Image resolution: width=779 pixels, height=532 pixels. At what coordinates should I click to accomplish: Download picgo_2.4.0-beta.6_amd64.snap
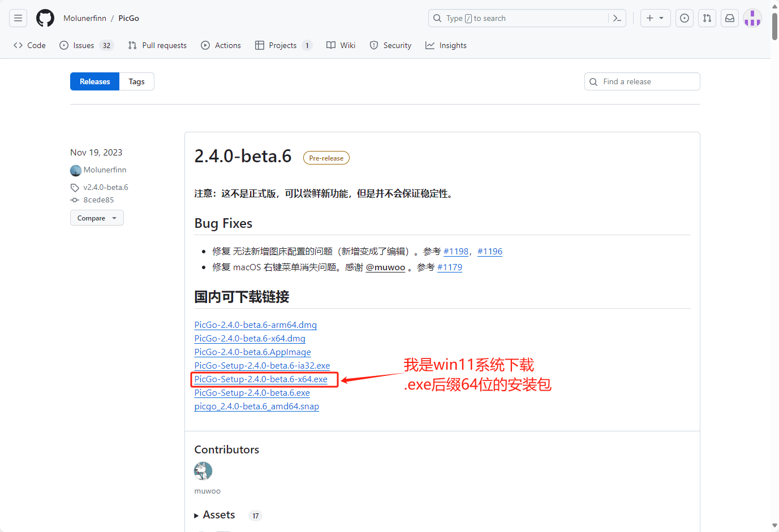click(257, 406)
